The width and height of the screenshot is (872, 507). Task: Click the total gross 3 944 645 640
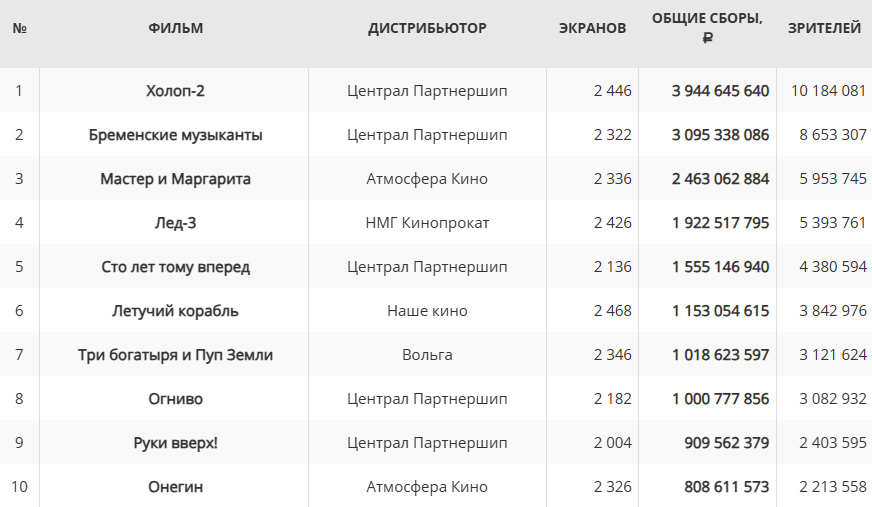720,91
